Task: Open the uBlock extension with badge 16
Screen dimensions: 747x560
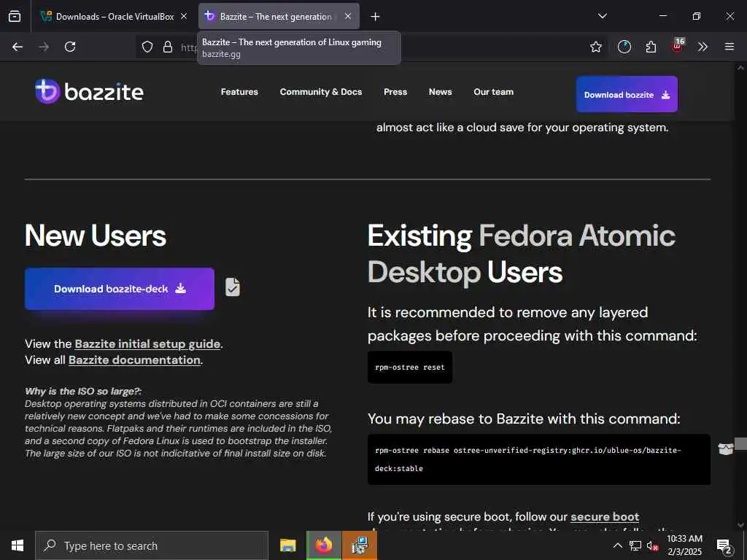Action: [x=678, y=45]
